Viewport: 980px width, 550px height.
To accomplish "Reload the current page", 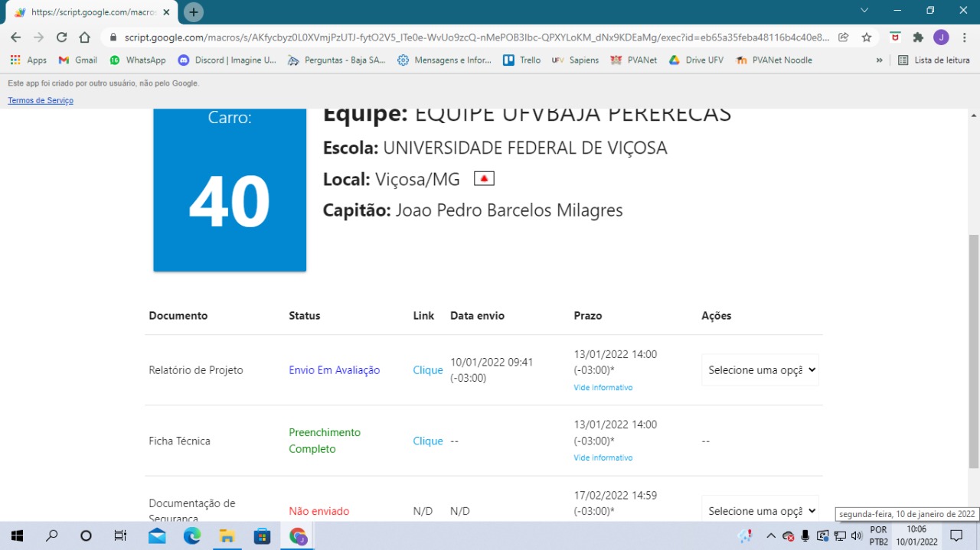I will click(62, 37).
